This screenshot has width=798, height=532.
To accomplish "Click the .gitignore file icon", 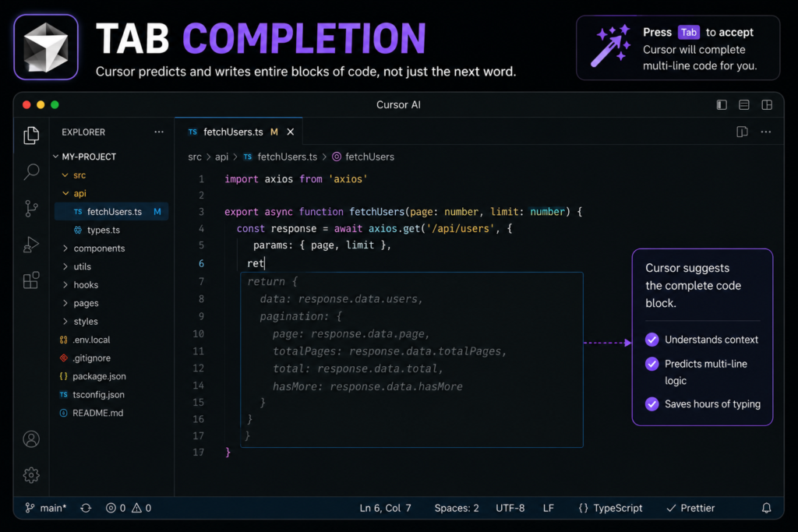I will click(64, 358).
